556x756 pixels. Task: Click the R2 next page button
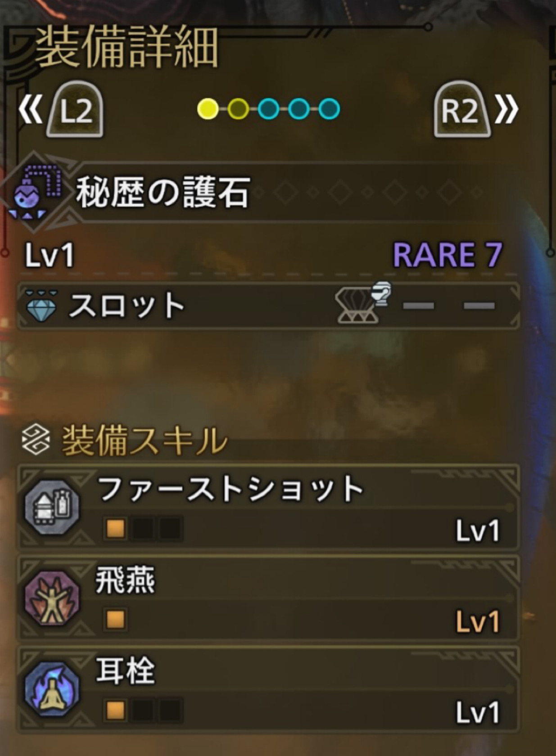coord(461,109)
